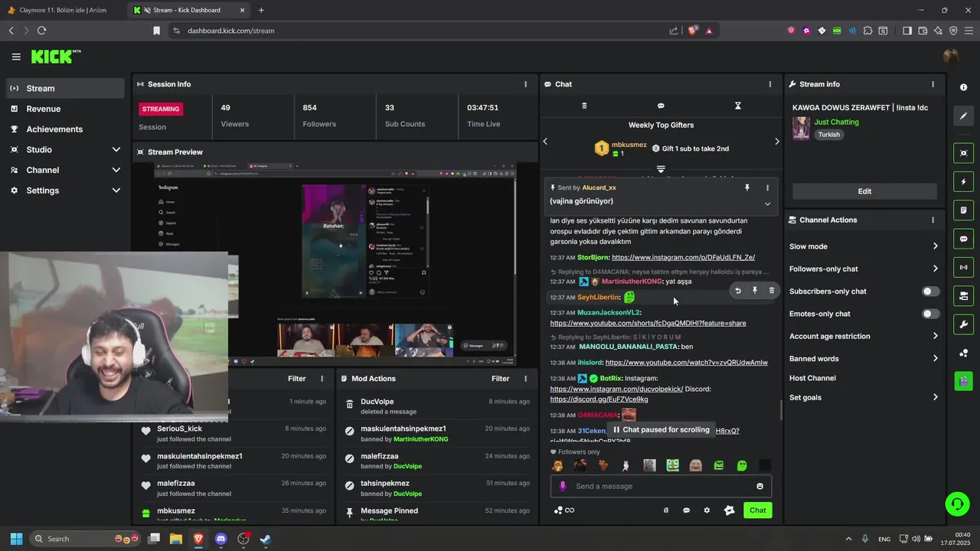This screenshot has width=980, height=551.
Task: Click the message input field
Action: [x=661, y=486]
